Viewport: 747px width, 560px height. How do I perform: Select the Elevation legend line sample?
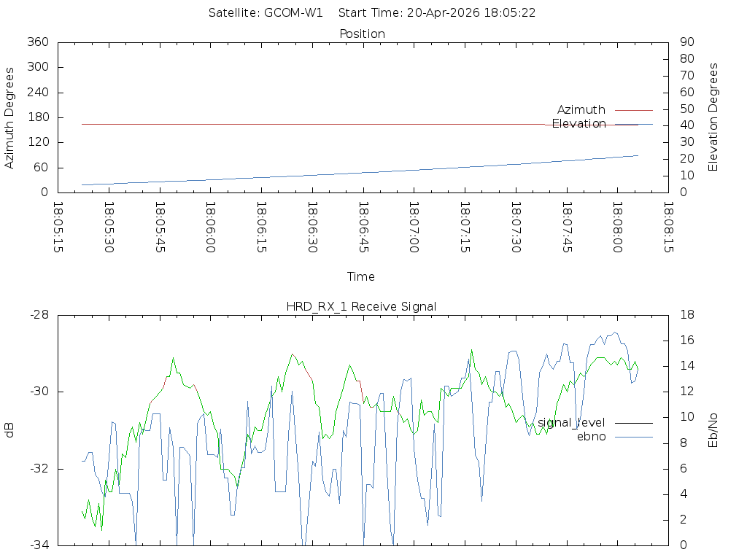pyautogui.click(x=633, y=125)
